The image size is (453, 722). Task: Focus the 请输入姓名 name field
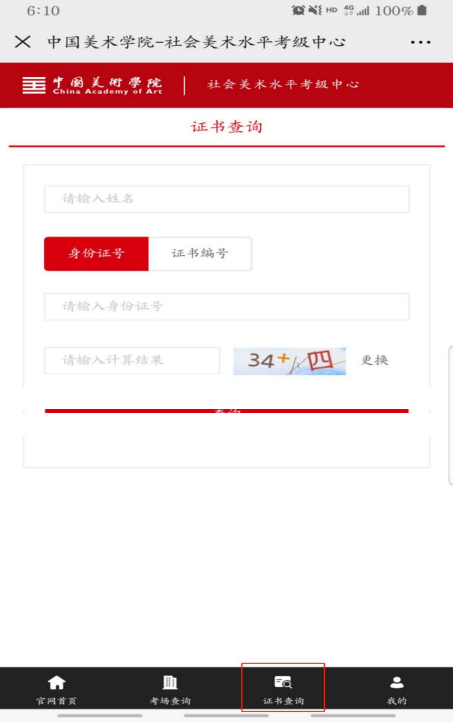(x=226, y=199)
